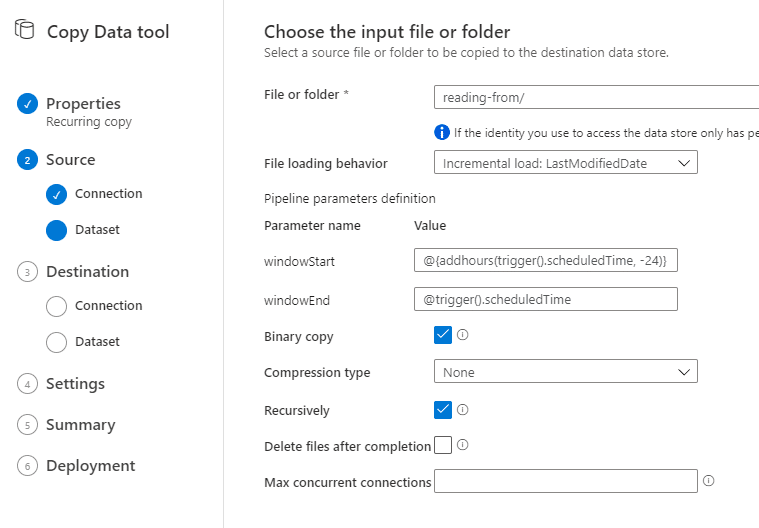Click the Parameter name column header
This screenshot has width=759, height=528.
pyautogui.click(x=312, y=226)
